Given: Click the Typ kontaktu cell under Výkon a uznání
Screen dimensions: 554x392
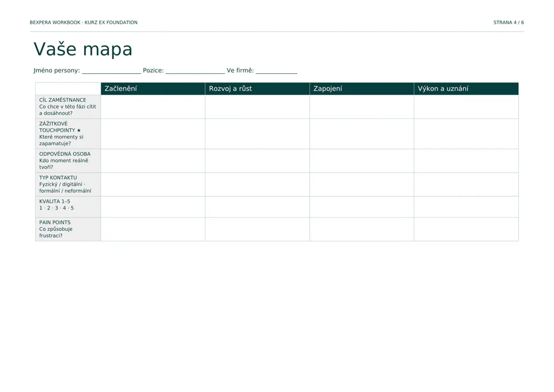Looking at the screenshot, I should (x=466, y=185).
